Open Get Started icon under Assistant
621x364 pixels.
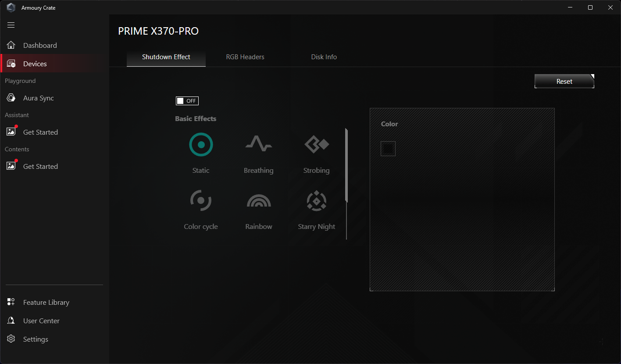click(11, 132)
